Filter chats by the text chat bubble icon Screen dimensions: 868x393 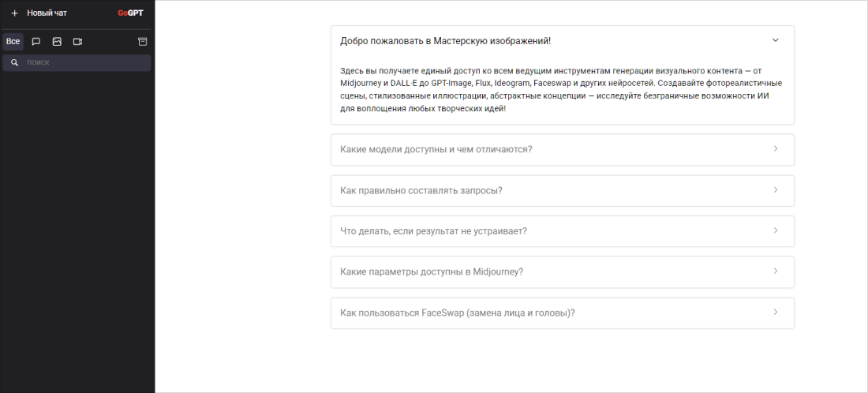click(36, 41)
